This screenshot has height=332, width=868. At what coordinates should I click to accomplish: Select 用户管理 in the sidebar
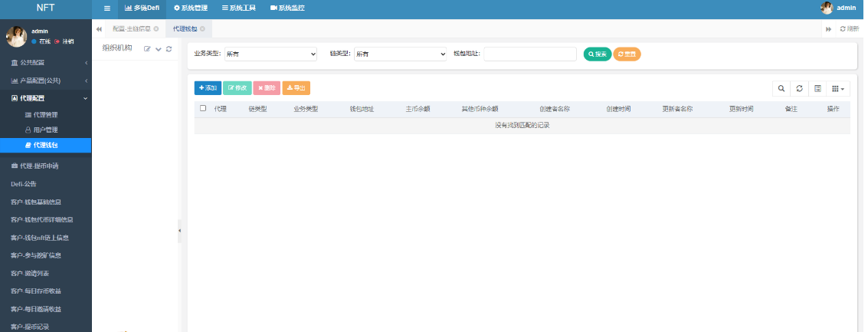click(46, 130)
